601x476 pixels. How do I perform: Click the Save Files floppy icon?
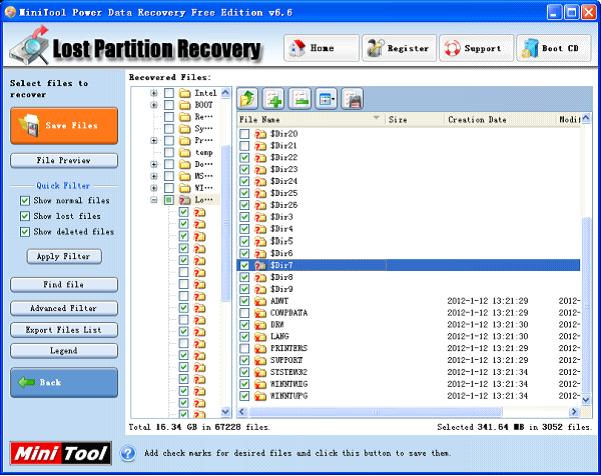coord(30,125)
